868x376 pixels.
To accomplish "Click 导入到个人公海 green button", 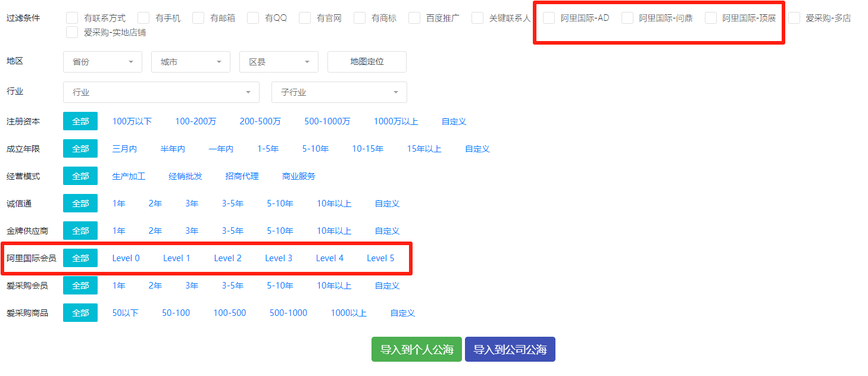I will pos(417,349).
